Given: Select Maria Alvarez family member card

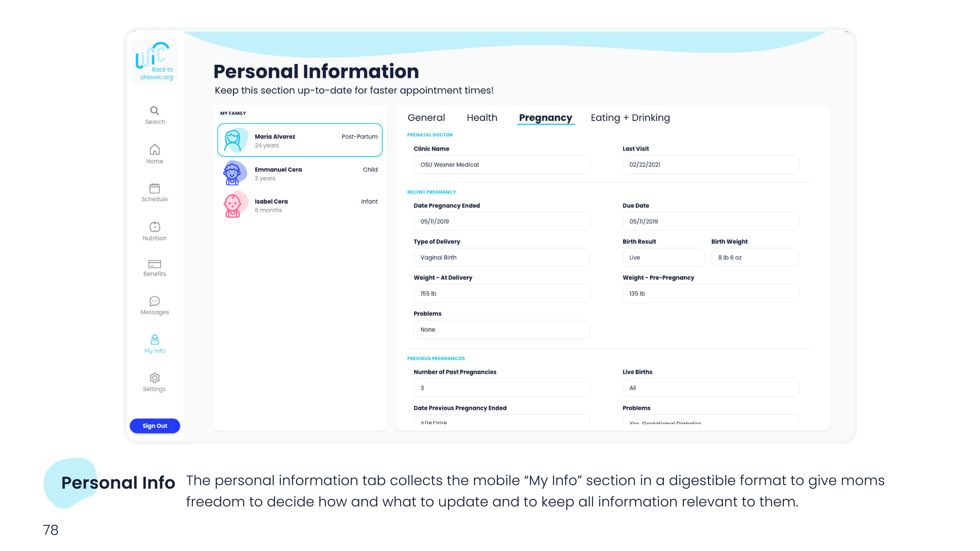Looking at the screenshot, I should coord(300,140).
